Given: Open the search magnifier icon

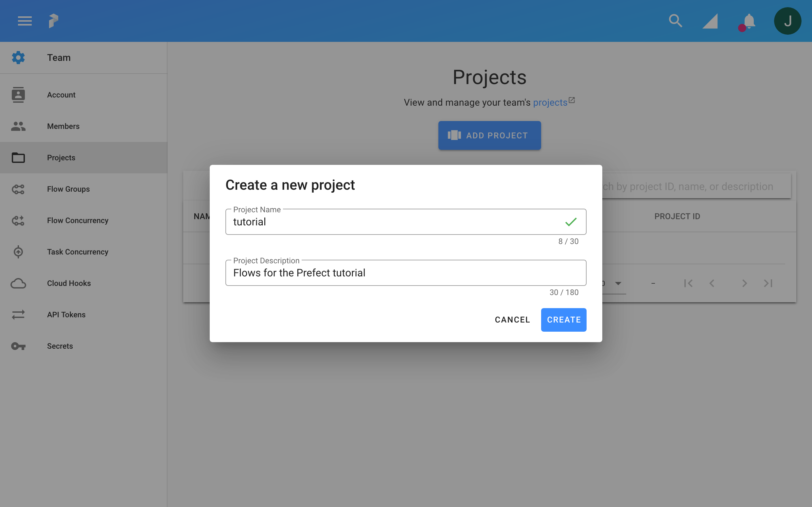Looking at the screenshot, I should [675, 21].
